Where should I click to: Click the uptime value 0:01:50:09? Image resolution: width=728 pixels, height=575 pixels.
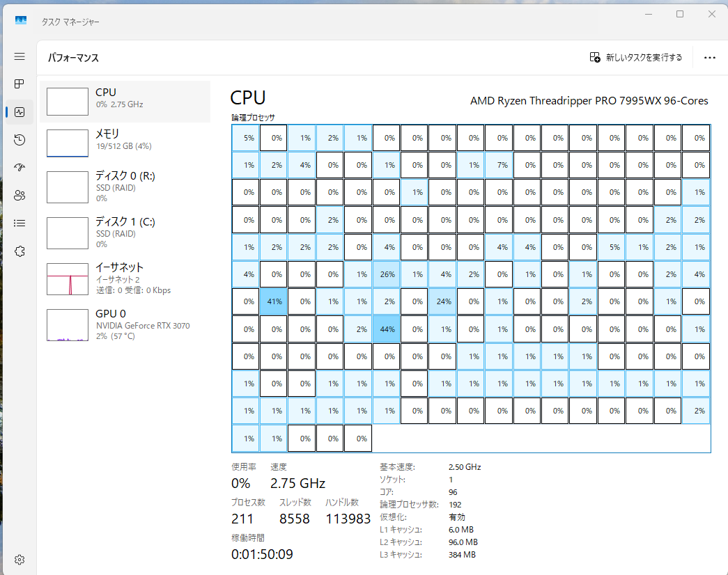point(262,554)
